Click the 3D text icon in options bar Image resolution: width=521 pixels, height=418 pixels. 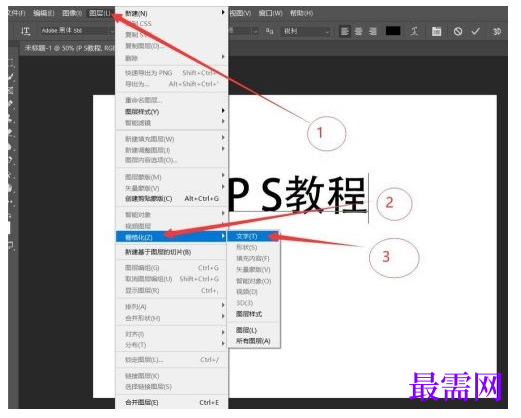click(497, 31)
